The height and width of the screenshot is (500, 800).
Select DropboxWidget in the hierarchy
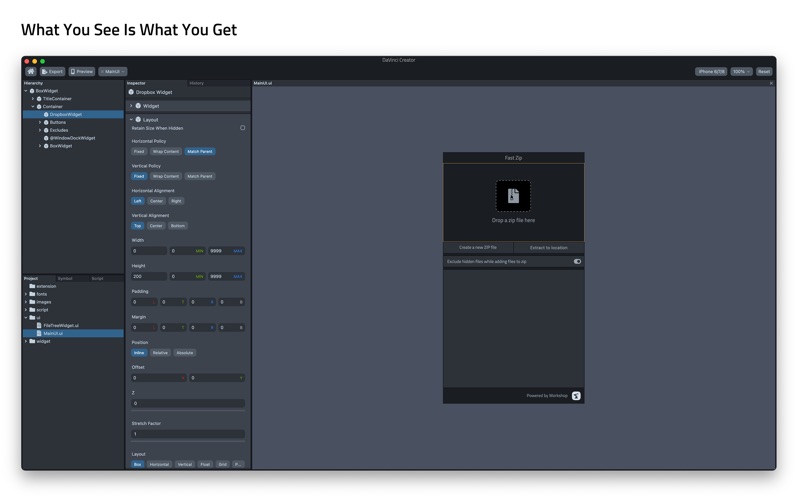(73, 115)
